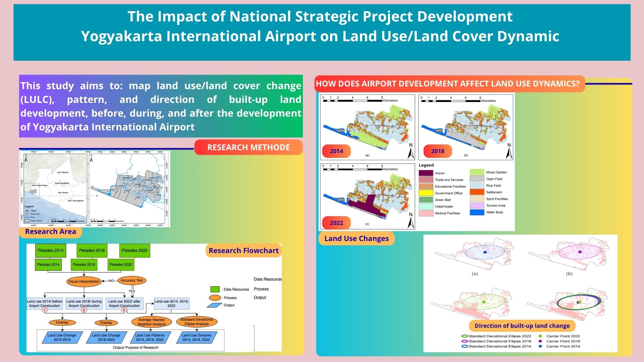Click green Data Resources legend icon

(x=215, y=289)
